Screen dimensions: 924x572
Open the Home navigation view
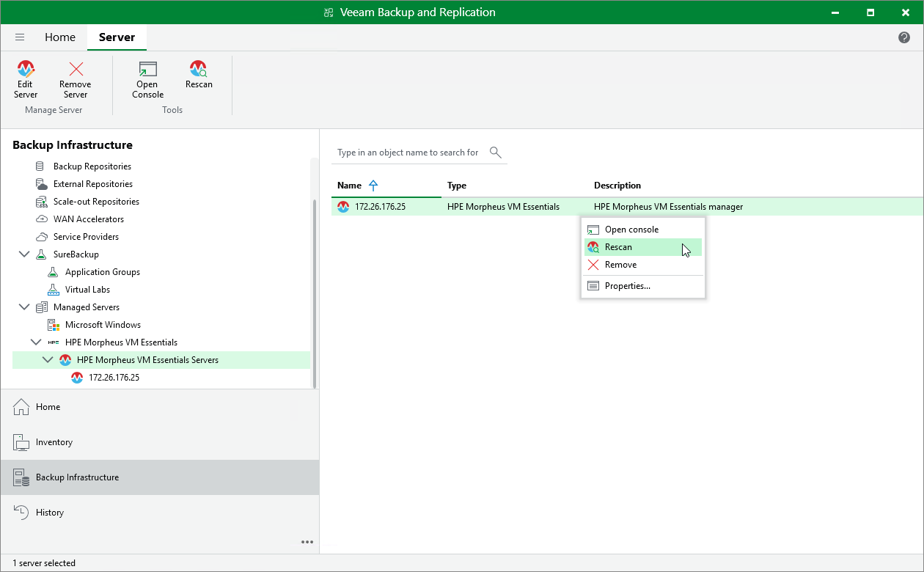[x=160, y=407]
